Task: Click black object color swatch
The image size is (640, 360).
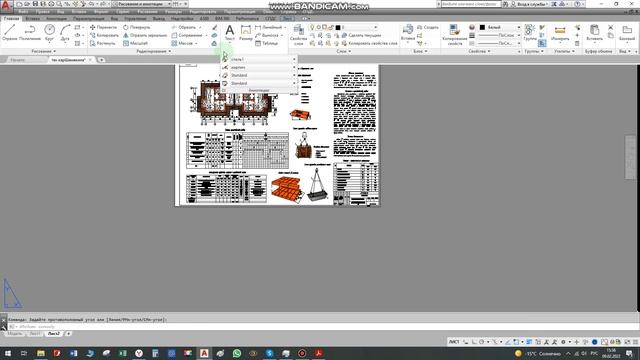Action: [482, 27]
